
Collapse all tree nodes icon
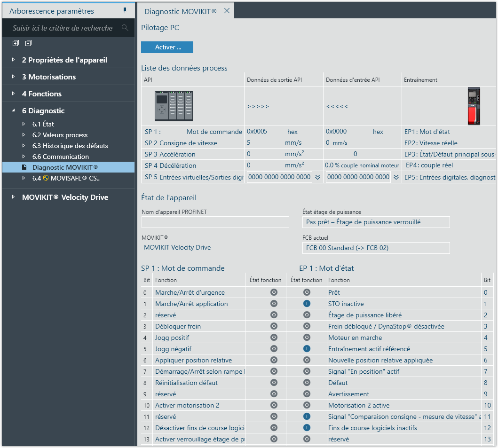coord(28,43)
